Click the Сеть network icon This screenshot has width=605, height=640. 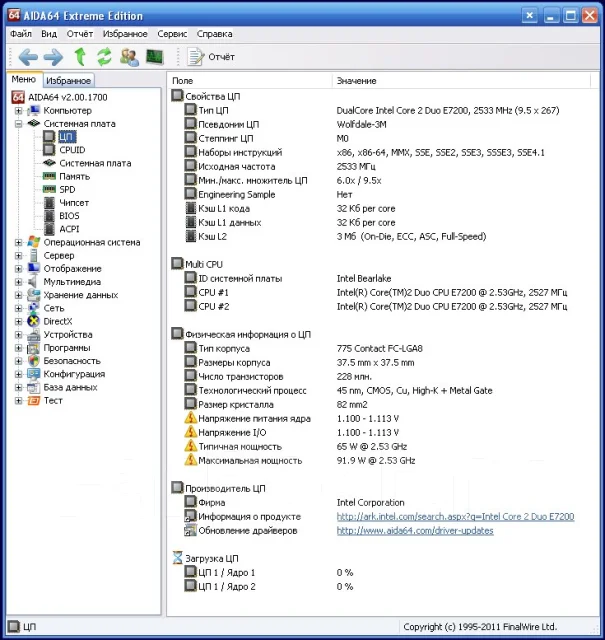[33, 308]
